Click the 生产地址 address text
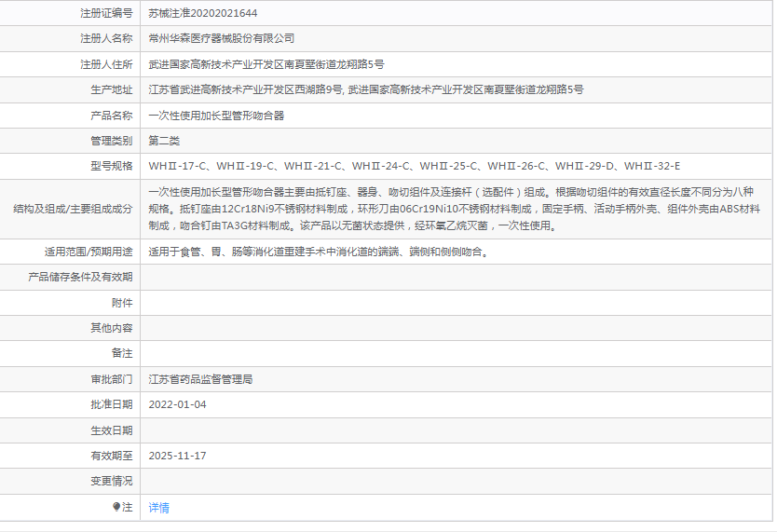The image size is (777, 532). click(366, 89)
